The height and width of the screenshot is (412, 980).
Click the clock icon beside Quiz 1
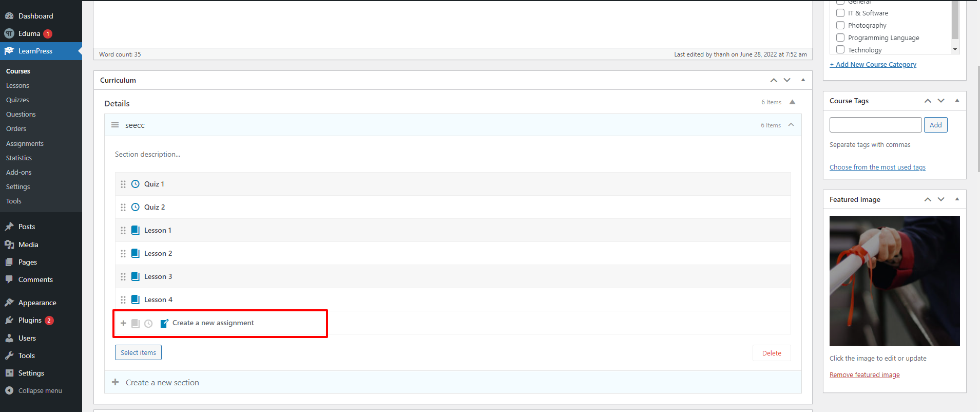click(x=136, y=184)
